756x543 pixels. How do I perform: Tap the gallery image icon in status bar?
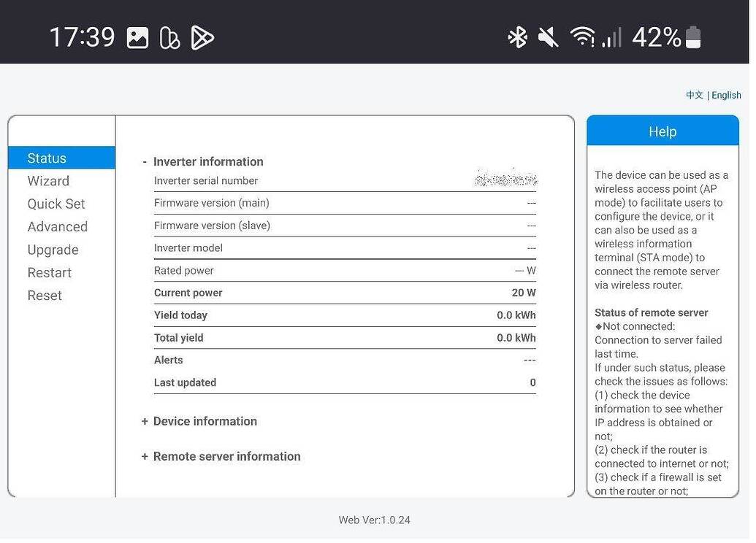[137, 37]
